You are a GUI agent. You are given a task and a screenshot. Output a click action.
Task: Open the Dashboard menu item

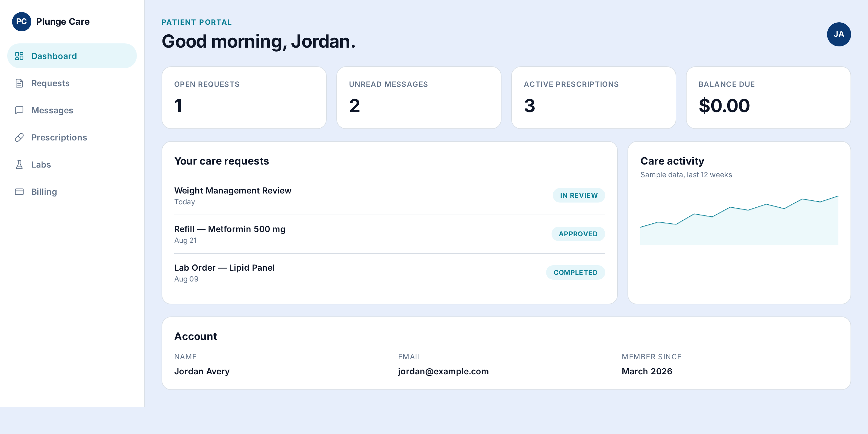(x=72, y=56)
